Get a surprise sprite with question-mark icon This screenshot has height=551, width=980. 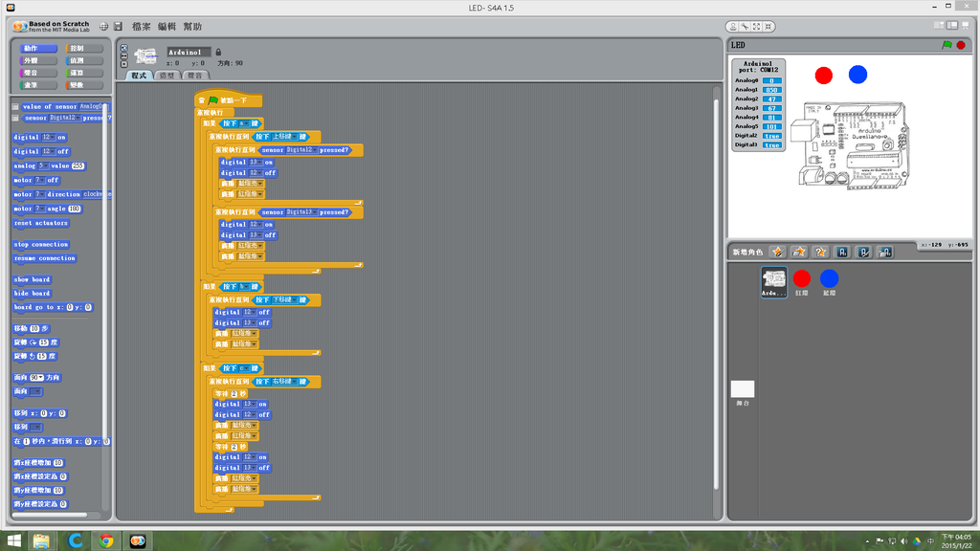[820, 252]
